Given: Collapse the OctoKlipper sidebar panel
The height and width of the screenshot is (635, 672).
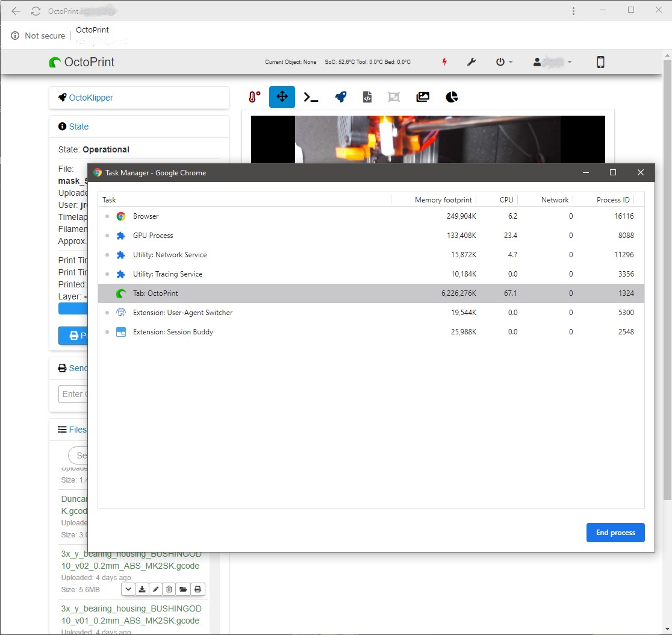Looking at the screenshot, I should pos(91,98).
